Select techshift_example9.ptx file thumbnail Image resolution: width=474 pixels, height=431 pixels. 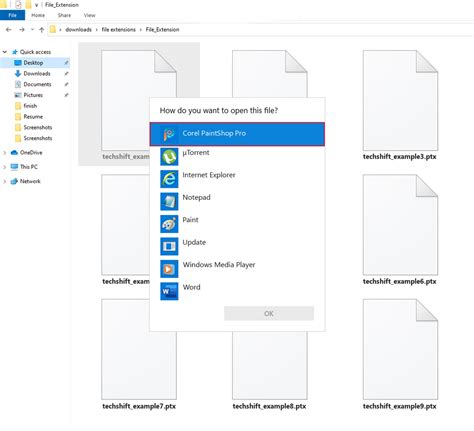coord(400,349)
